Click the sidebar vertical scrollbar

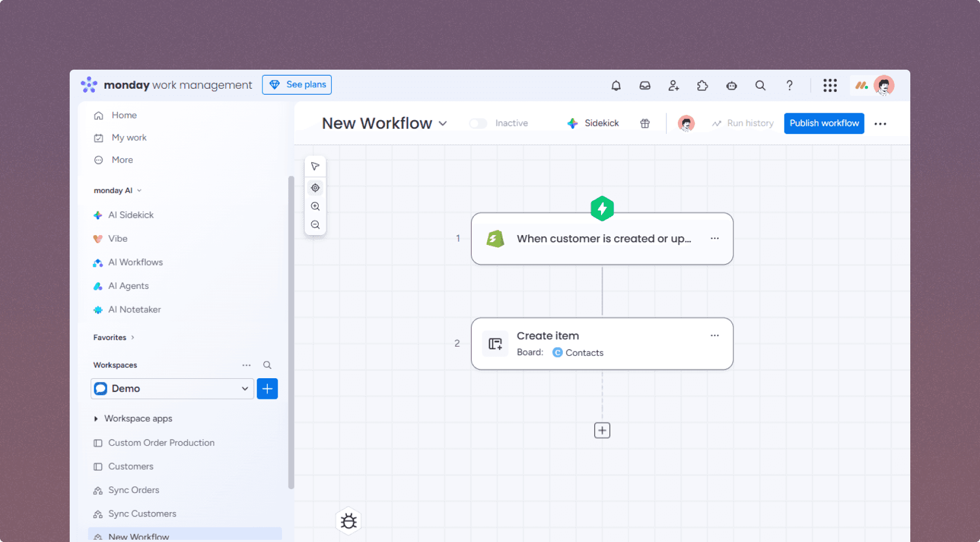click(x=291, y=332)
